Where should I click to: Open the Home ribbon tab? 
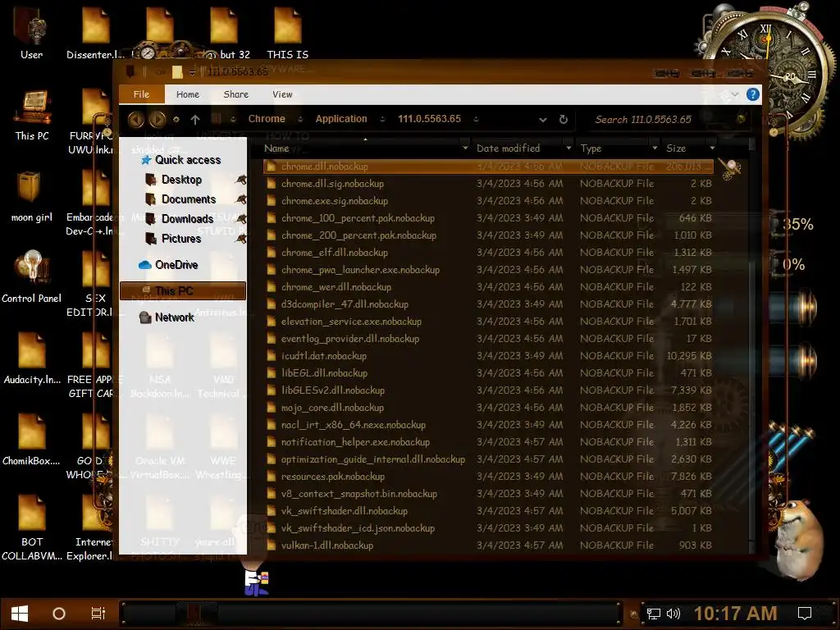(x=188, y=94)
